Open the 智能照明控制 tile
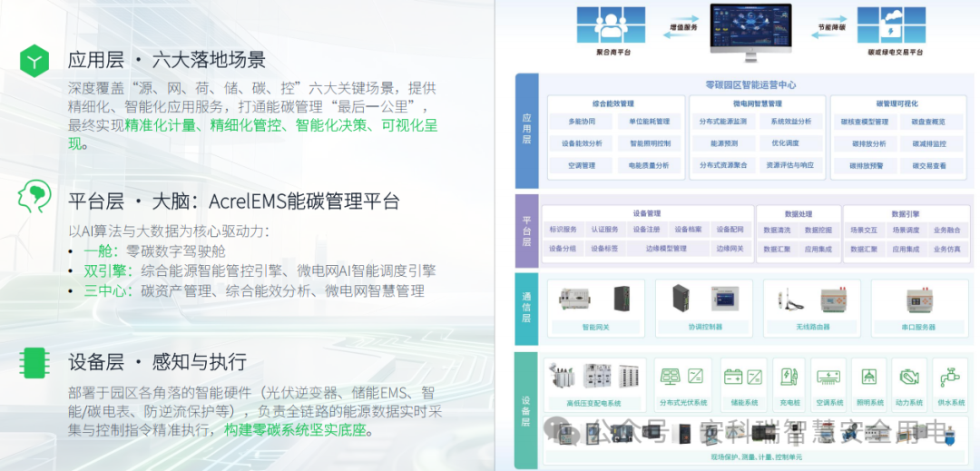 (650, 143)
